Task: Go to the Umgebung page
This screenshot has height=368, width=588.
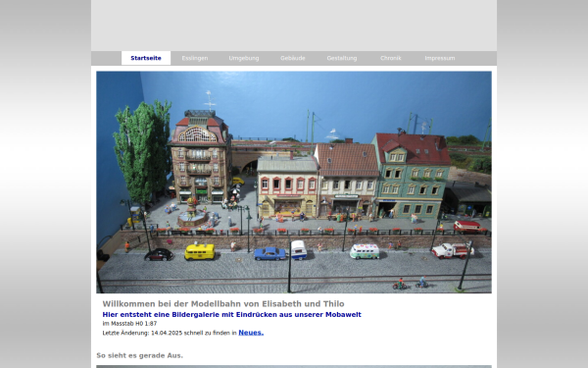Action: (244, 58)
